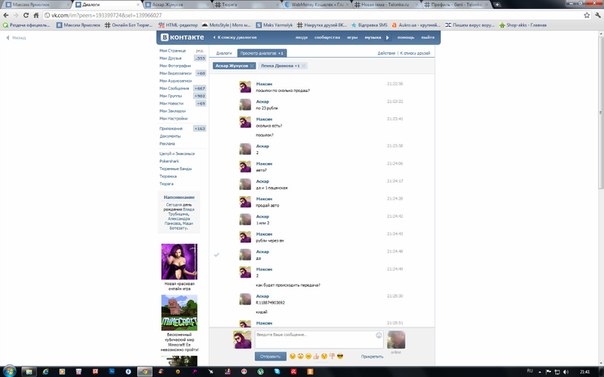Go back with the browser back arrow
The image size is (604, 377).
(x=6, y=15)
